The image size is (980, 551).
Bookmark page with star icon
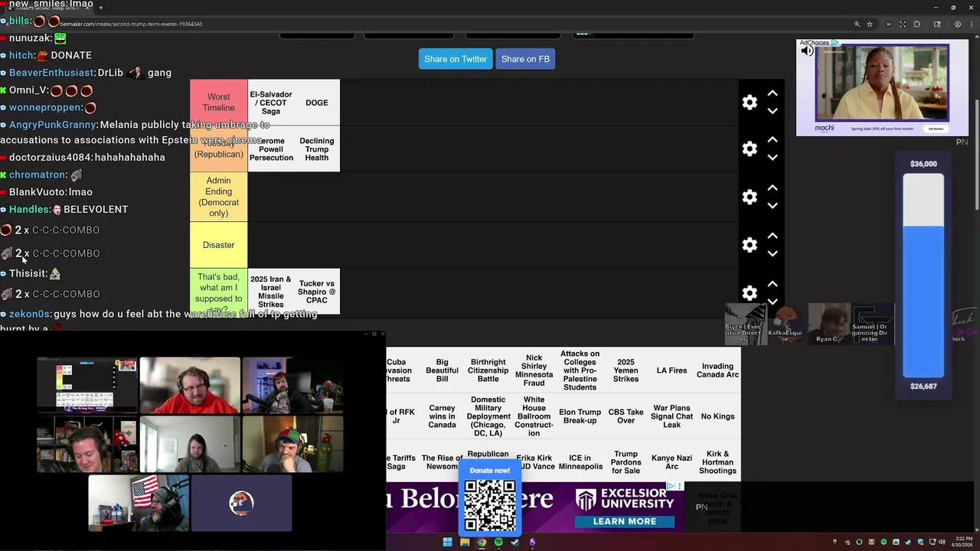pyautogui.click(x=870, y=24)
